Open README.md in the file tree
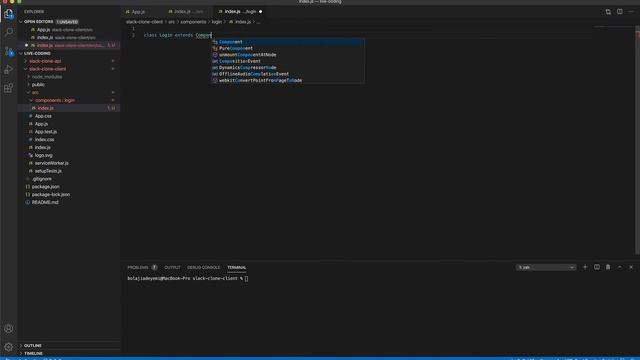 (x=45, y=202)
